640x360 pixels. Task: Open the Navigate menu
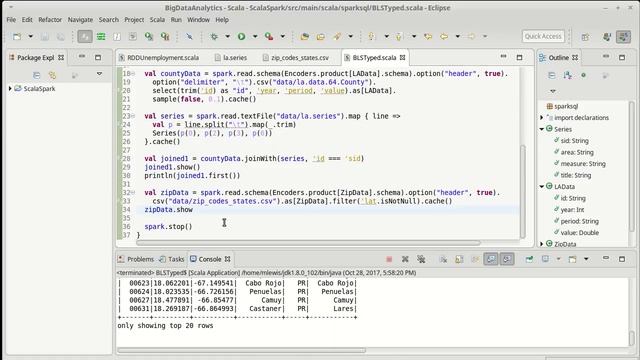click(x=80, y=20)
